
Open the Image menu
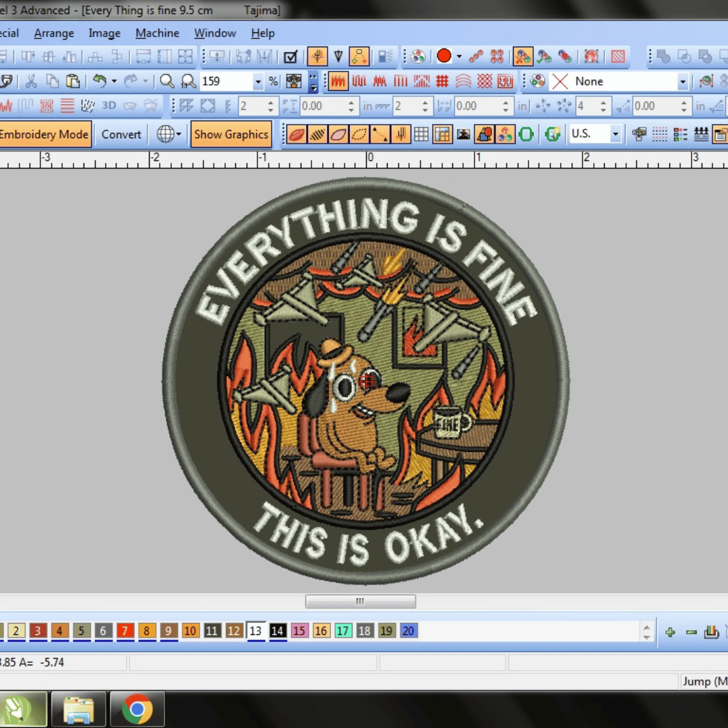pos(104,33)
